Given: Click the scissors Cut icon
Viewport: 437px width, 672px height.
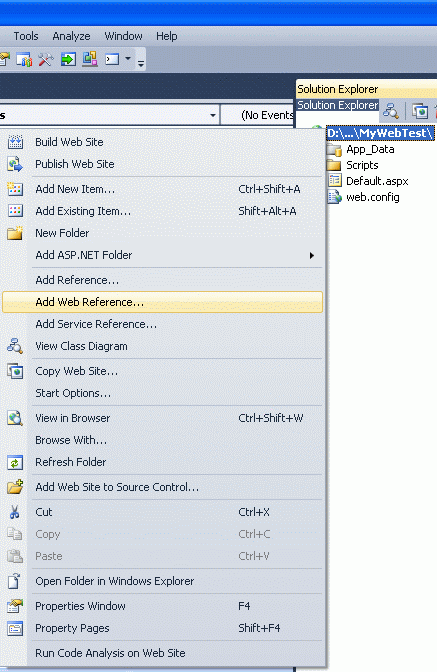Looking at the screenshot, I should tap(15, 512).
